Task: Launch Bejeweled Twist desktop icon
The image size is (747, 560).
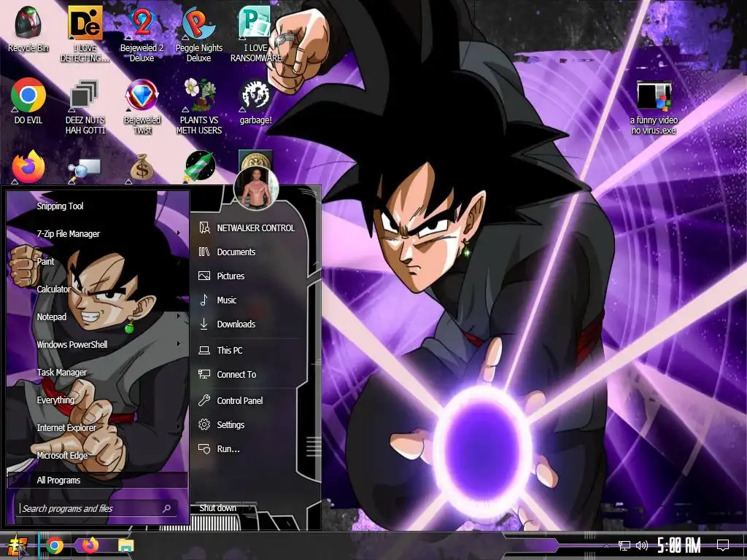Action: 142,106
